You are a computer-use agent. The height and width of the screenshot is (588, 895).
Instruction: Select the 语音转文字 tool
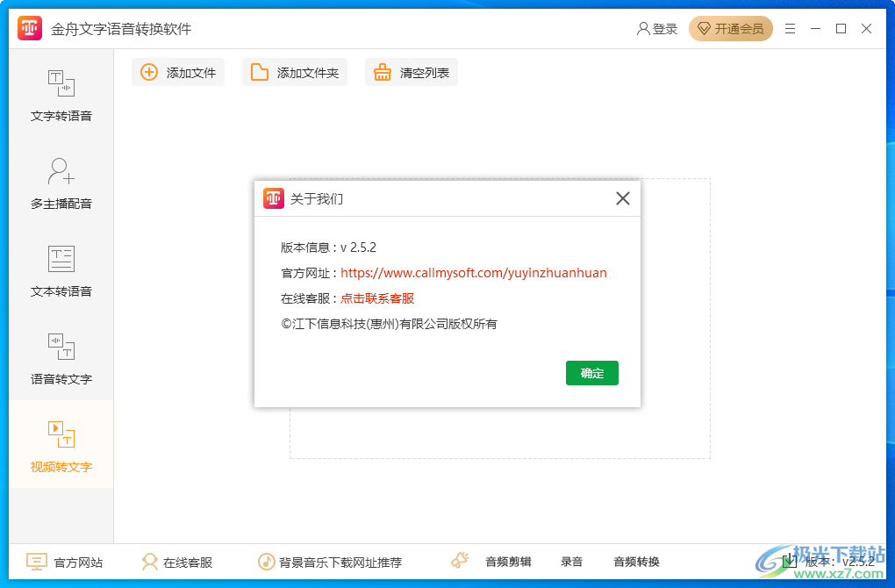[60, 358]
